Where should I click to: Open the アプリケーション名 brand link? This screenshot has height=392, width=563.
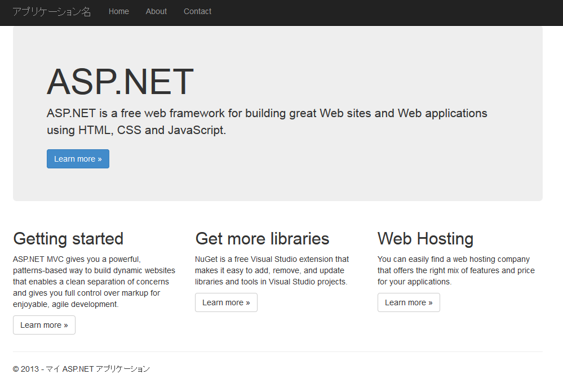coord(52,11)
